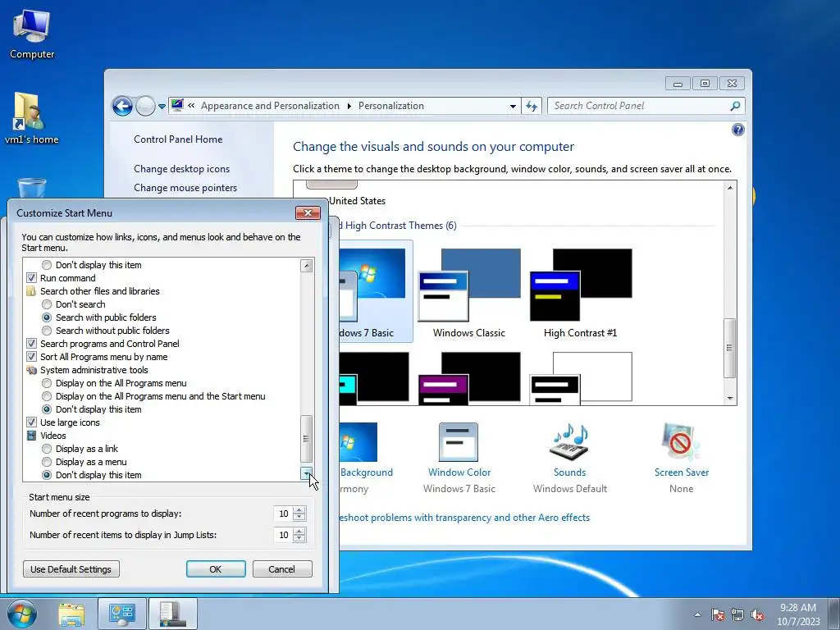The image size is (840, 630).
Task: Confirm Customize Start Menu with OK
Action: tap(216, 569)
